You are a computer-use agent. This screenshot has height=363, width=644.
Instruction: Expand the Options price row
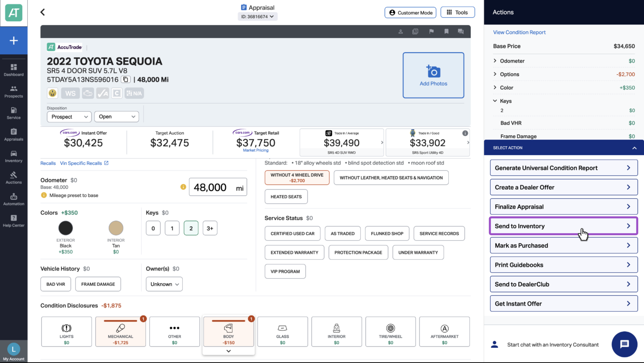(564, 74)
